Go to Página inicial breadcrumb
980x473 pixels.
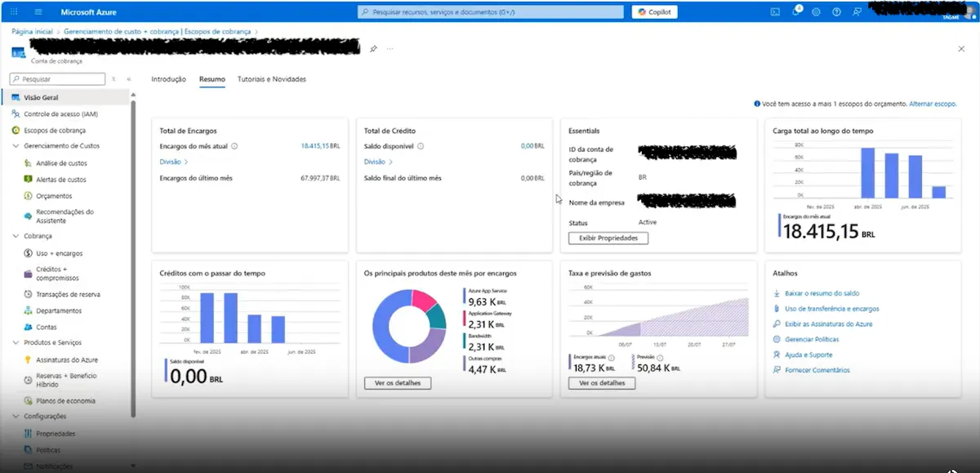click(32, 31)
